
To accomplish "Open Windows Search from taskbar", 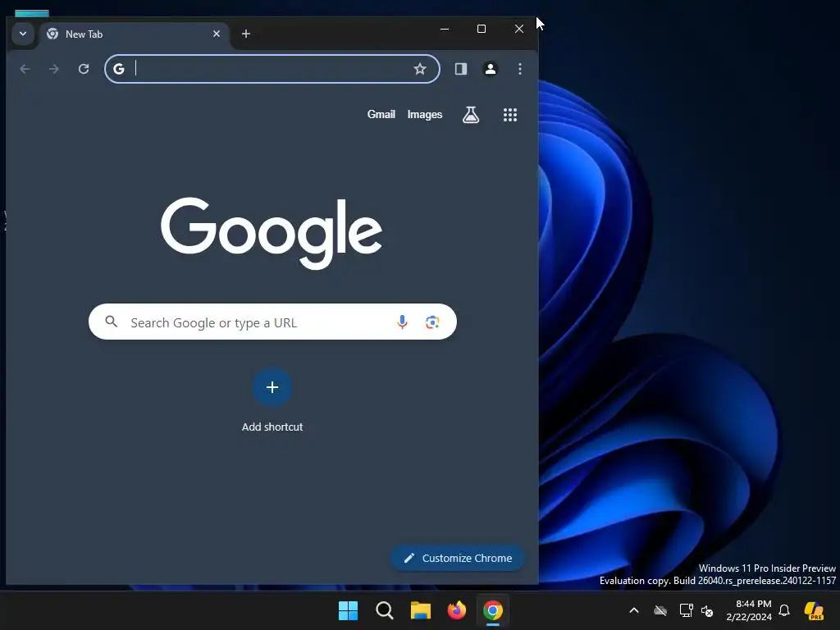I will pos(385,610).
